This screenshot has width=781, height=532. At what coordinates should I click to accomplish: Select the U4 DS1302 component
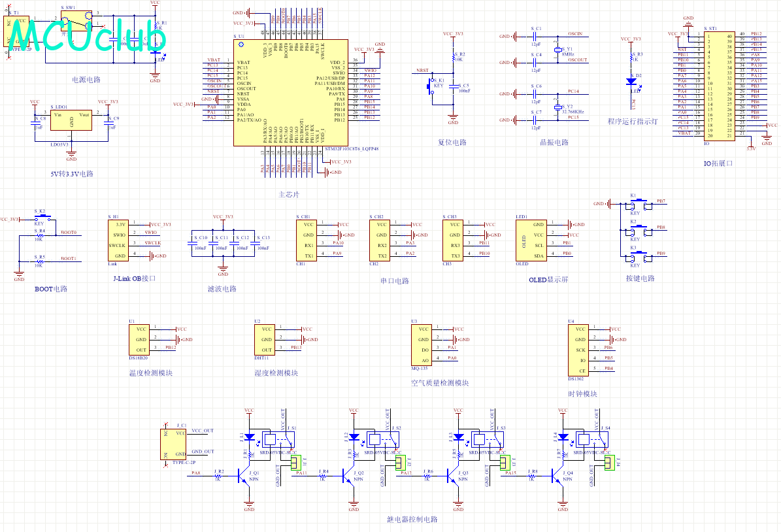pos(578,350)
